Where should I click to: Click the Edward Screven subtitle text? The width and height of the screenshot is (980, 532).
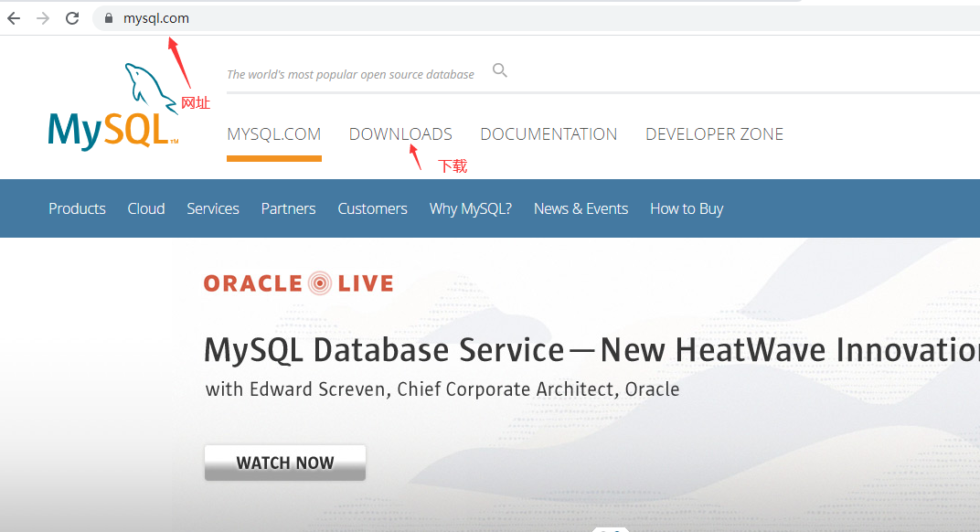(x=442, y=389)
